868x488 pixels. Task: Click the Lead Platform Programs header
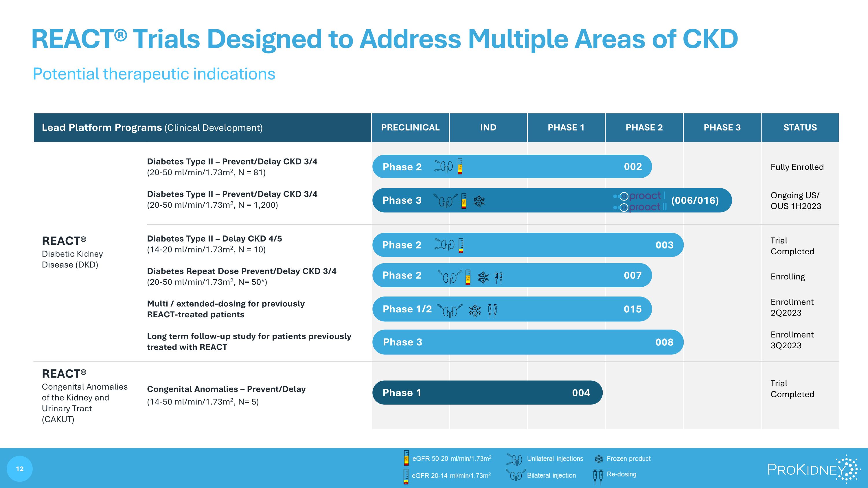click(x=202, y=127)
